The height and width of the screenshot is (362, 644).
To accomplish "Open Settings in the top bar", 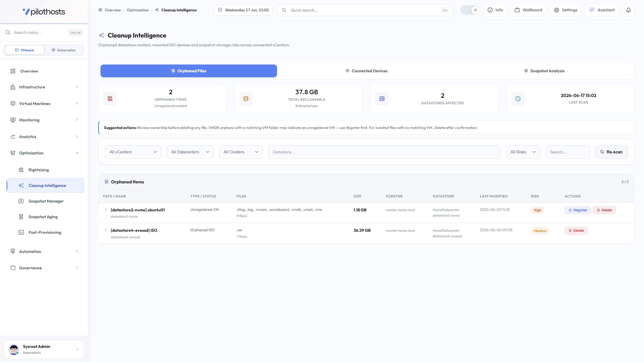I will click(x=565, y=10).
